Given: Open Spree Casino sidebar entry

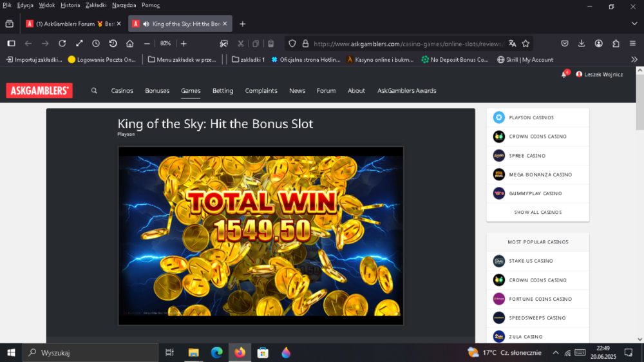Looking at the screenshot, I should click(538, 156).
